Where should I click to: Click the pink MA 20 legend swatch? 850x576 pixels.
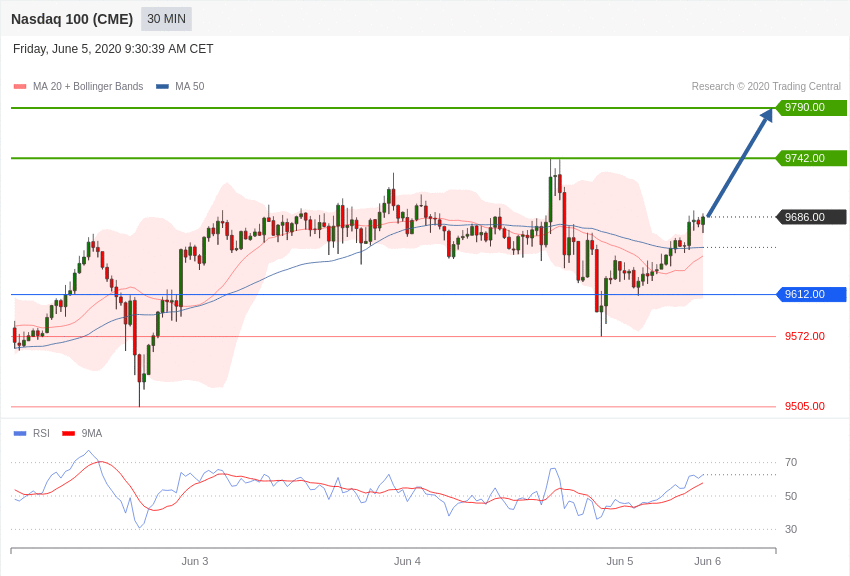point(20,87)
